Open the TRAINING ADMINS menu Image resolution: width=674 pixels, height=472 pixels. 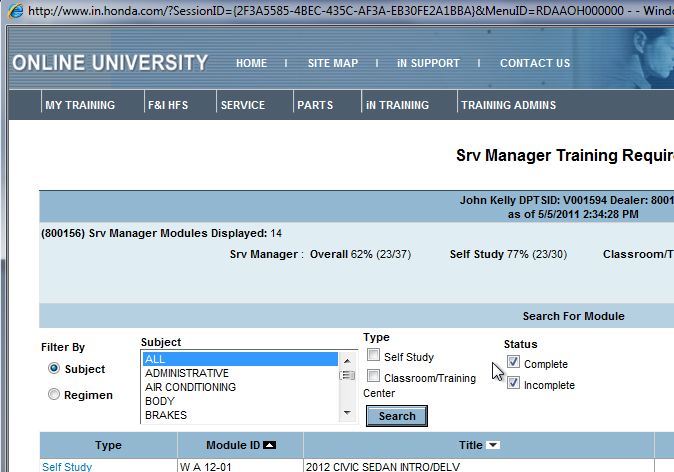tap(508, 105)
